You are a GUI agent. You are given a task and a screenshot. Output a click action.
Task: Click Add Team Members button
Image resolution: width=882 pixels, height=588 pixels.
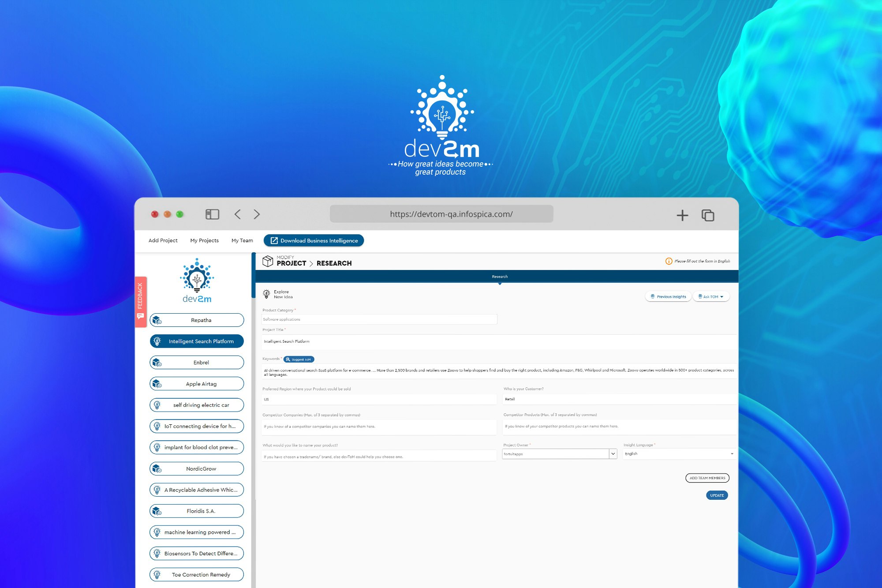coord(707,478)
